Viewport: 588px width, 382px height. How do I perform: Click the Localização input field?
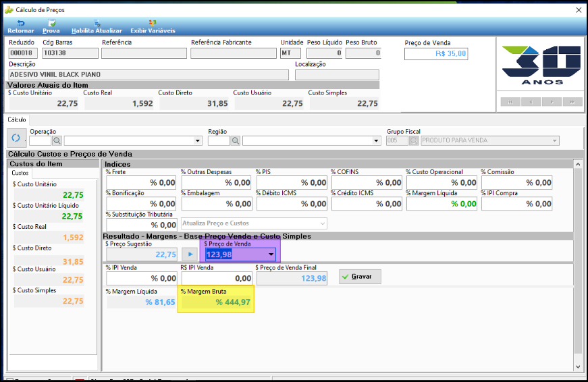tap(337, 75)
